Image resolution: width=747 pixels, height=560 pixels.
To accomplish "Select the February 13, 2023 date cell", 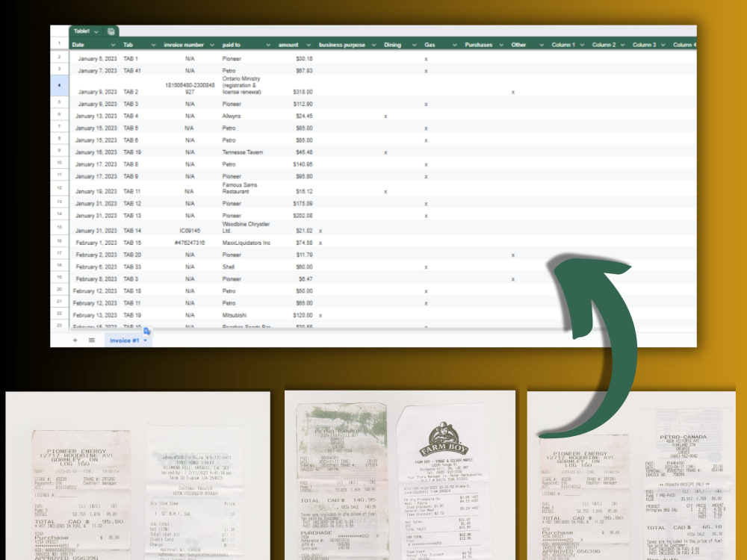I will (x=95, y=315).
